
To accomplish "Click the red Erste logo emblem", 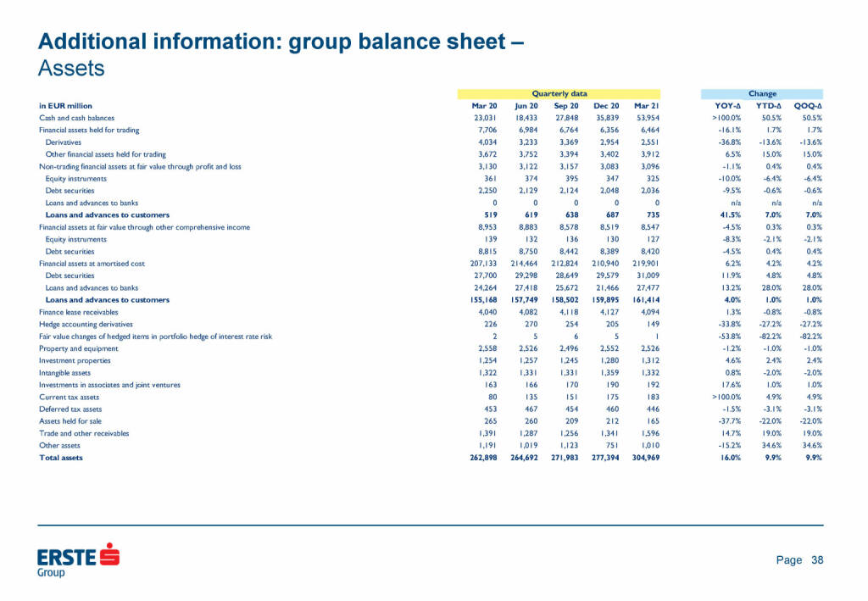I will 109,556.
